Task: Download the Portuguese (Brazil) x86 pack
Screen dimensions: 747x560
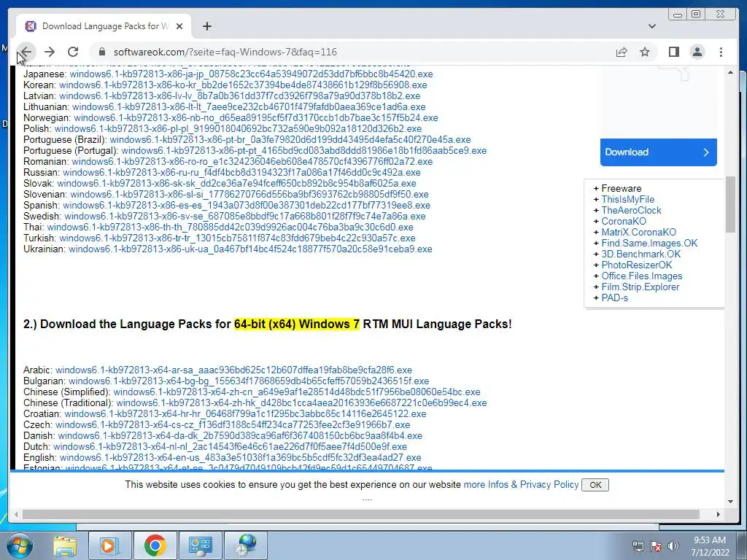Action: [290, 140]
